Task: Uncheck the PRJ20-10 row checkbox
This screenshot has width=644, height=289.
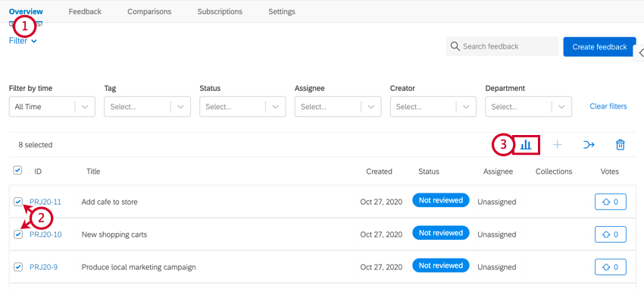Action: 18,234
